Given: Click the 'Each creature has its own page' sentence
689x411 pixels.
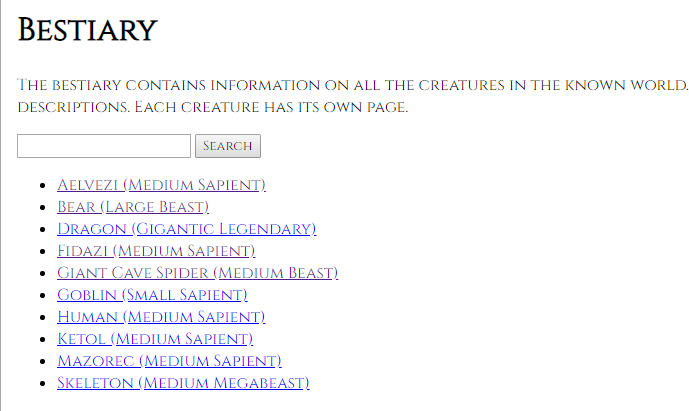Looking at the screenshot, I should tap(271, 107).
